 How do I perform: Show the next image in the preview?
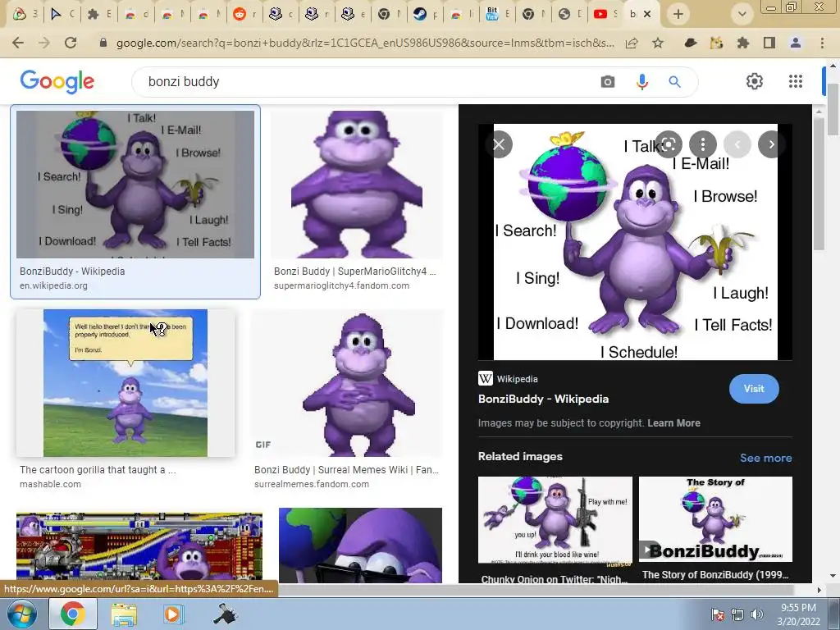pos(771,144)
